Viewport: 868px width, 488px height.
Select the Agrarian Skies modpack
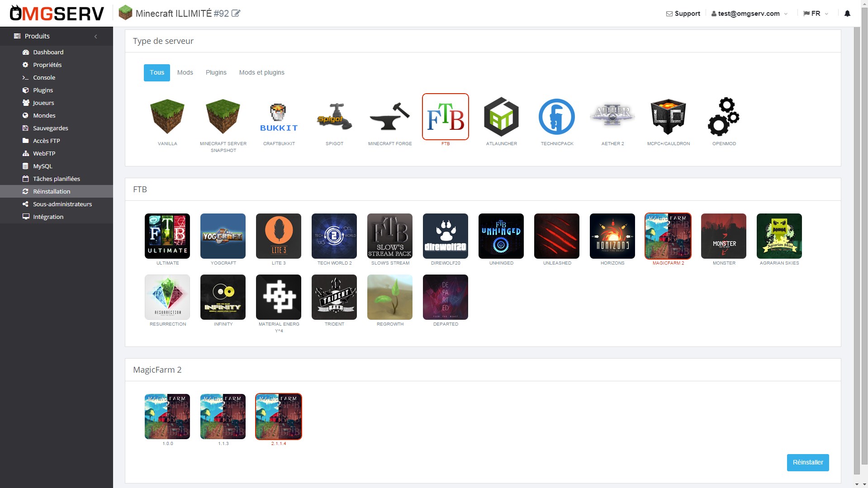point(779,236)
